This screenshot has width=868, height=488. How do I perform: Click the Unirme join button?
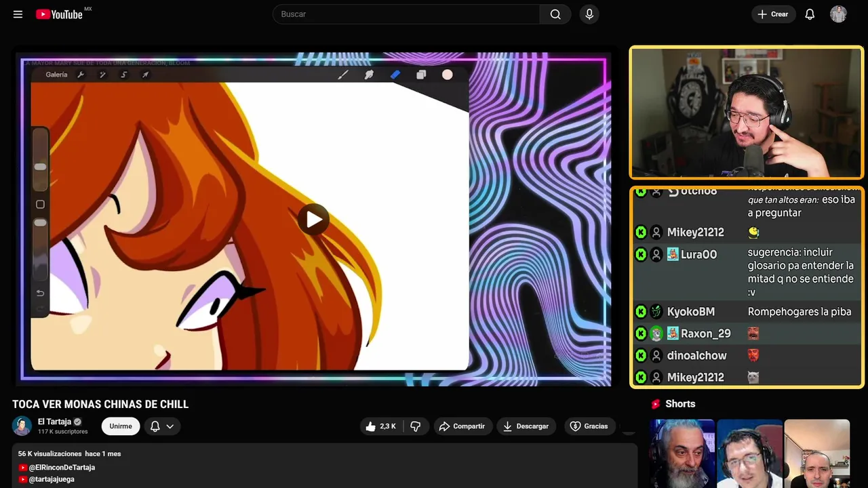click(x=121, y=426)
